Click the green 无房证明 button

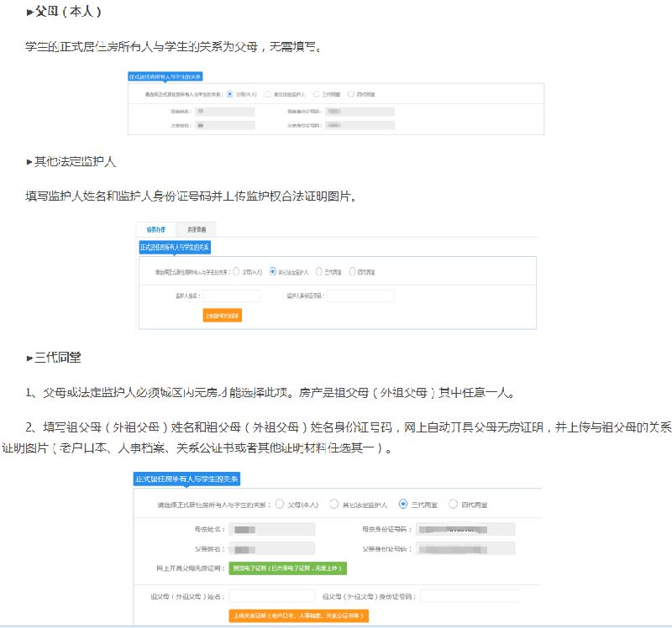point(288,568)
